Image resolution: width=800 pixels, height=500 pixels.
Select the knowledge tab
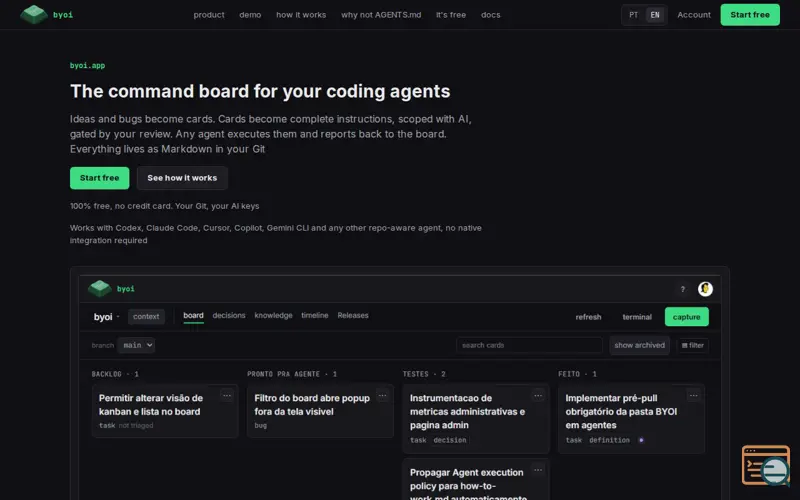[273, 316]
